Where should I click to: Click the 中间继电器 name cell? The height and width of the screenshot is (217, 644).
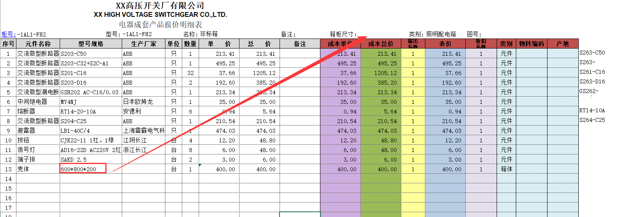pyautogui.click(x=38, y=102)
